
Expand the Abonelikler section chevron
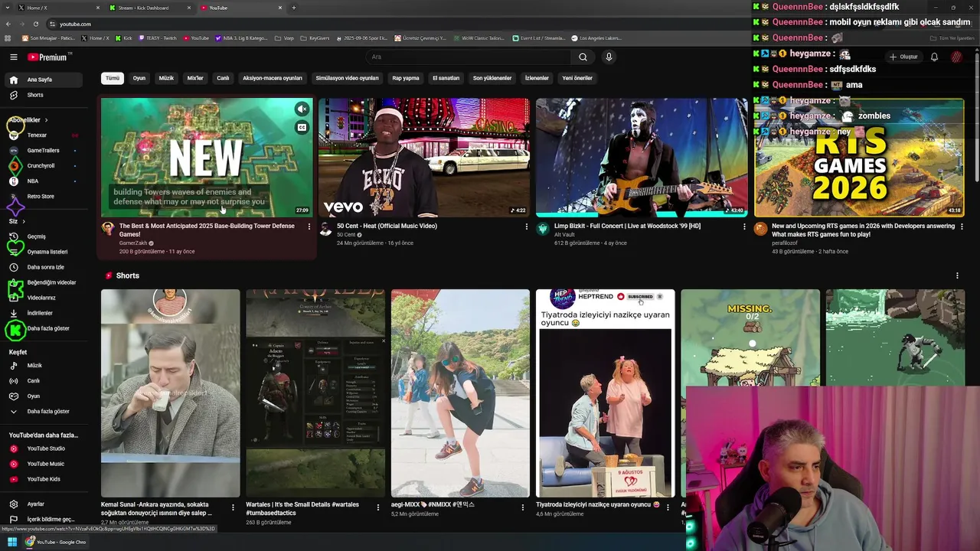click(46, 120)
